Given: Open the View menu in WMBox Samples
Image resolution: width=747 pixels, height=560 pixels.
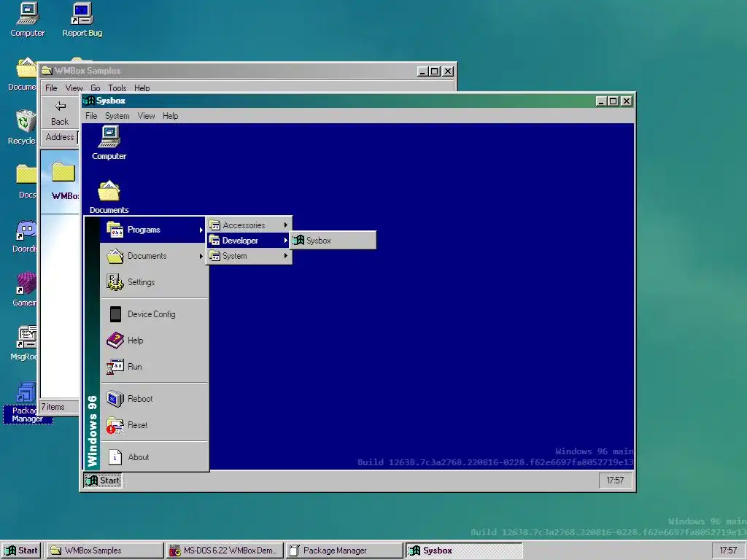Looking at the screenshot, I should pos(74,88).
